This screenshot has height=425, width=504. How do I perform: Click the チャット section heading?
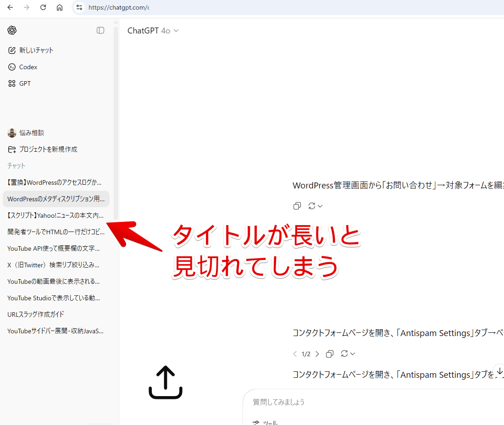click(16, 166)
